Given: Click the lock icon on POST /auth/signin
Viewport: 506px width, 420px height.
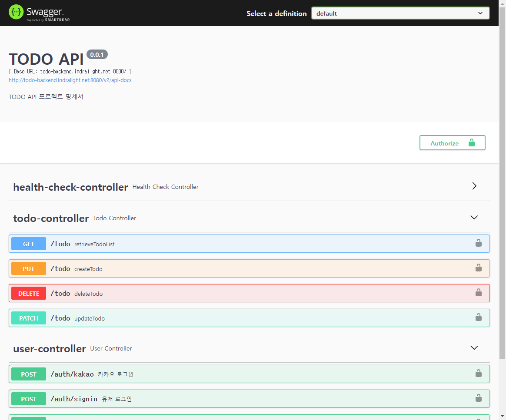Looking at the screenshot, I should [x=479, y=398].
